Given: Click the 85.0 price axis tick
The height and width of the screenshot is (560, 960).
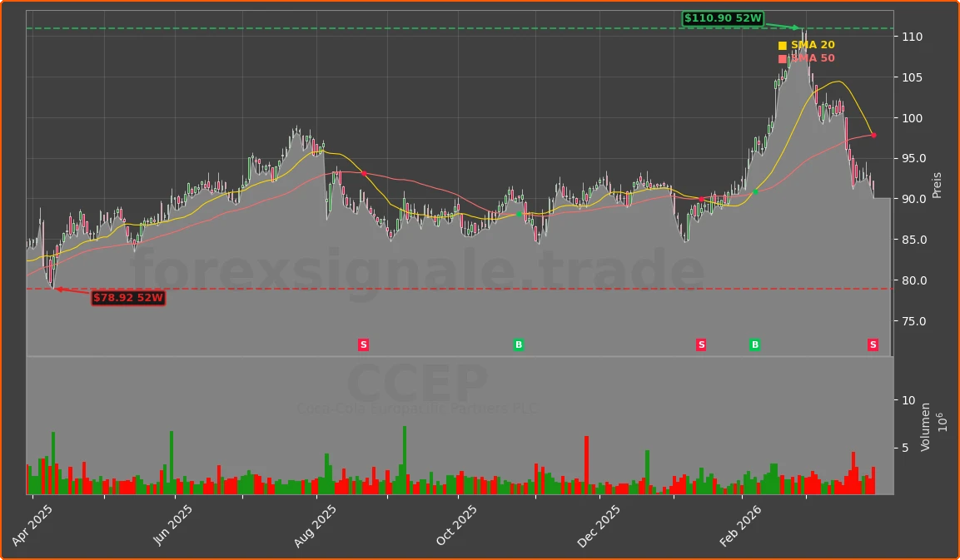Looking at the screenshot, I should click(x=913, y=240).
